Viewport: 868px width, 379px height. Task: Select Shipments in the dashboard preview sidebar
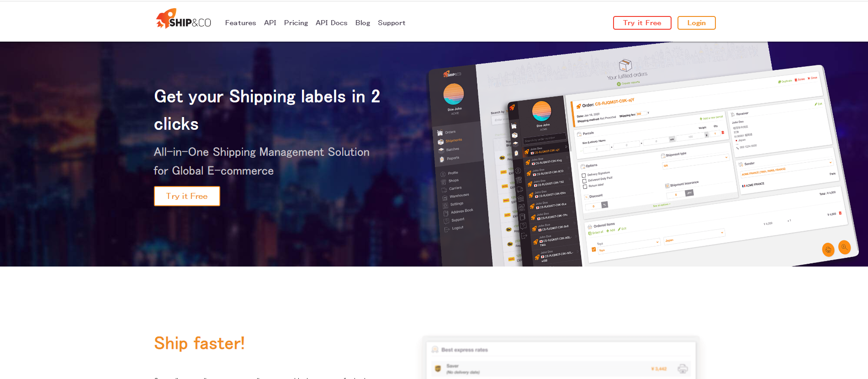coord(450,141)
